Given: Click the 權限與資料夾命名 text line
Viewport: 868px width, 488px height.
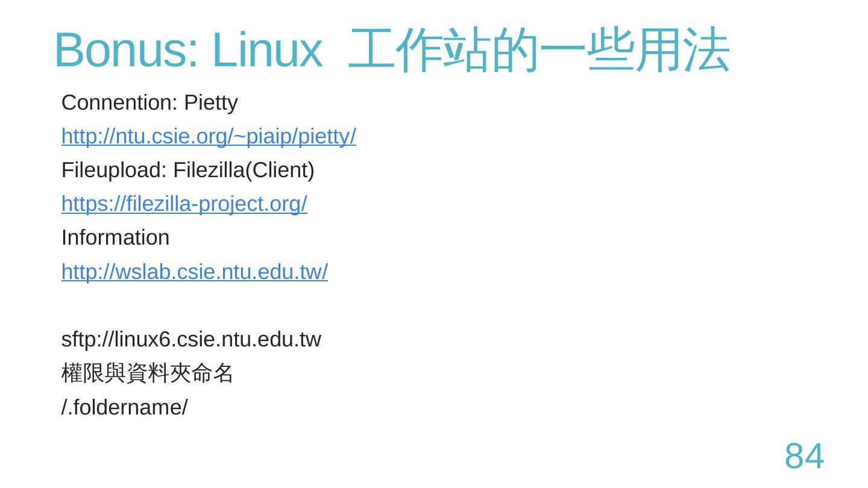Looking at the screenshot, I should tap(147, 373).
